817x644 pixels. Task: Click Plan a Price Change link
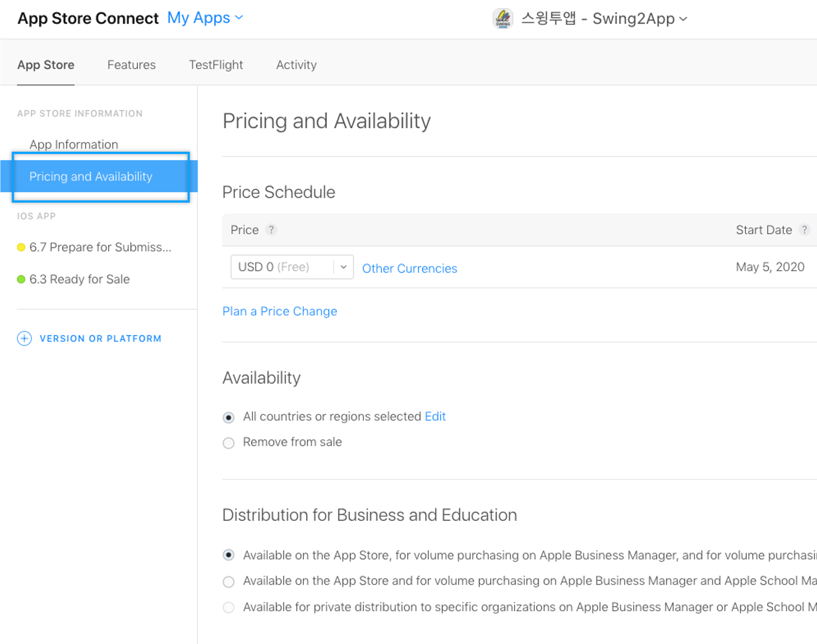pyautogui.click(x=279, y=311)
